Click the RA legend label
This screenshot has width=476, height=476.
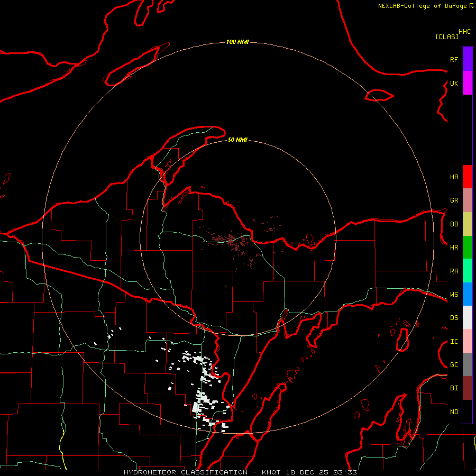454,271
